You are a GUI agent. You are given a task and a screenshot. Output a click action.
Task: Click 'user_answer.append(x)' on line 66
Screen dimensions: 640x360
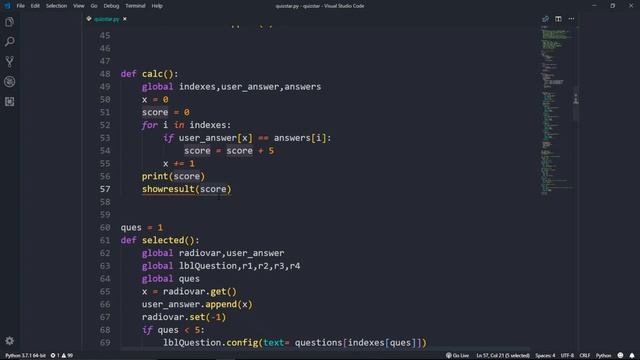point(197,304)
